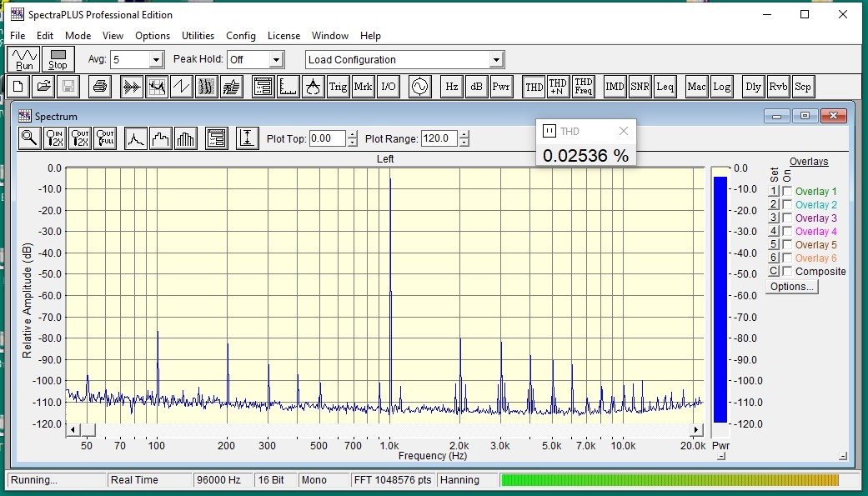The height and width of the screenshot is (496, 868).
Task: Open the calibration calipers icon
Action: pos(314,87)
